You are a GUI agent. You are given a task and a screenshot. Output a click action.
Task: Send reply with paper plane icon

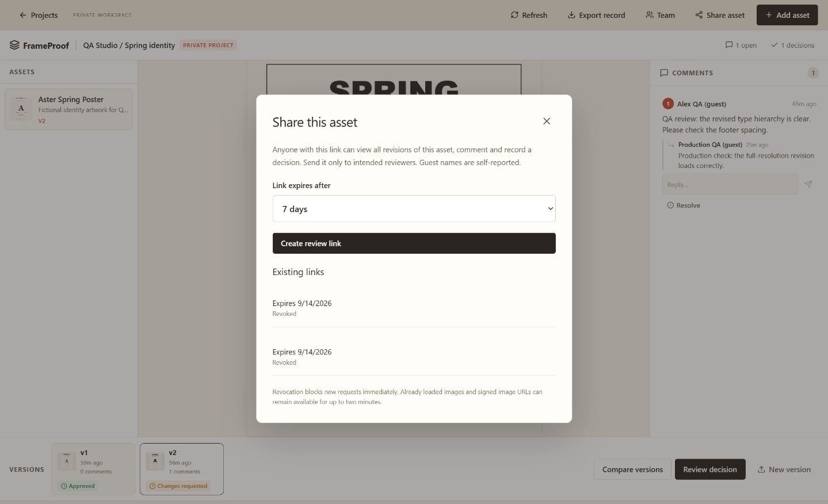(x=808, y=184)
